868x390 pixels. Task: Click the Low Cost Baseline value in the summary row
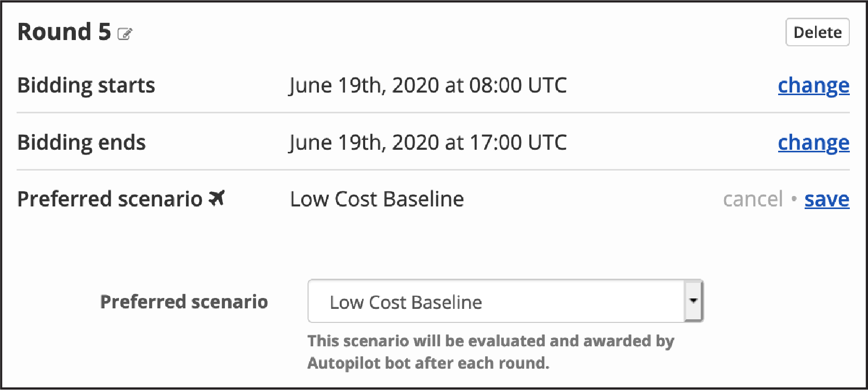coord(377,199)
